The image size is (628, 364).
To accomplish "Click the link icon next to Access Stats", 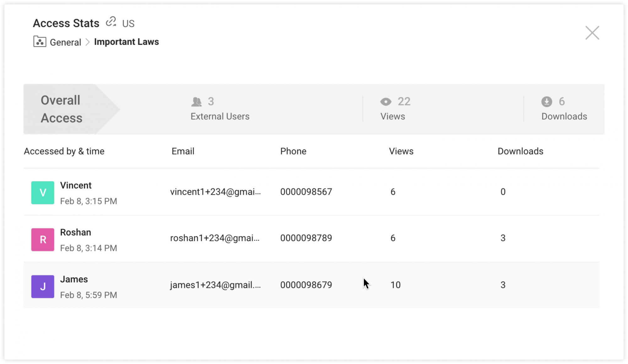I will coord(111,22).
